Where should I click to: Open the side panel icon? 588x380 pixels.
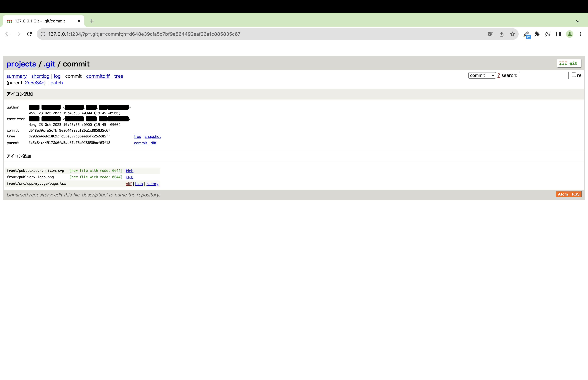(x=558, y=34)
